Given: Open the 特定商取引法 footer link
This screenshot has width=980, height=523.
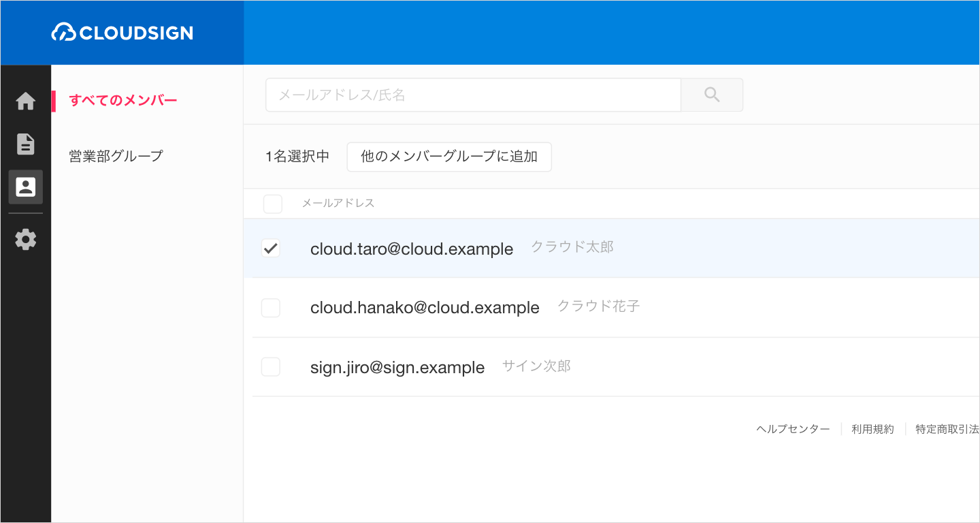Looking at the screenshot, I should pos(947,429).
